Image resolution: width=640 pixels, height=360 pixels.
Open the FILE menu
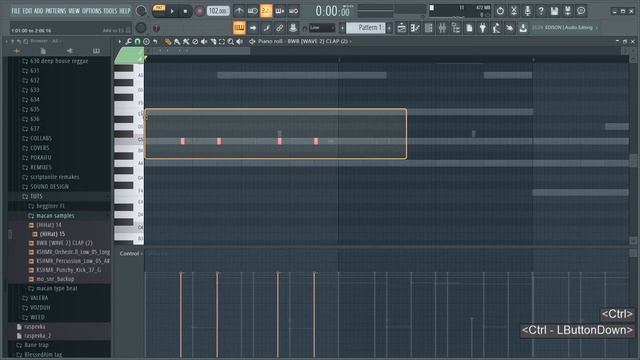coord(16,11)
